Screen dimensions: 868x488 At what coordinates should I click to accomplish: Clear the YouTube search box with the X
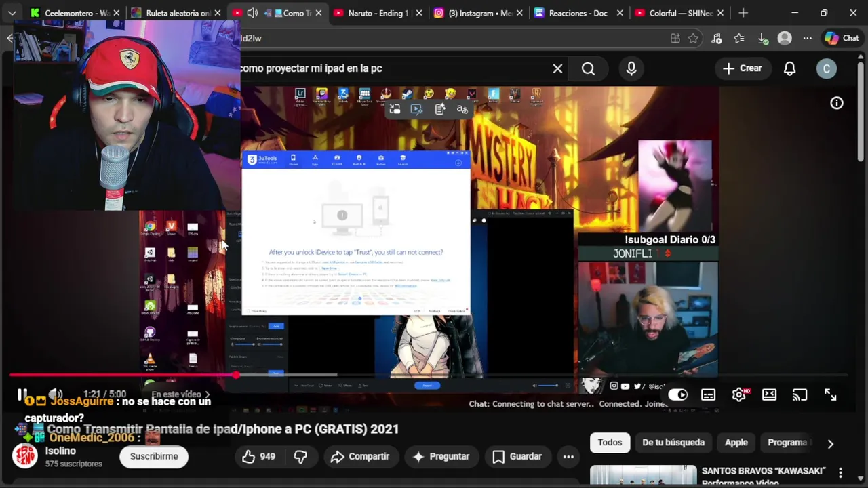point(557,68)
